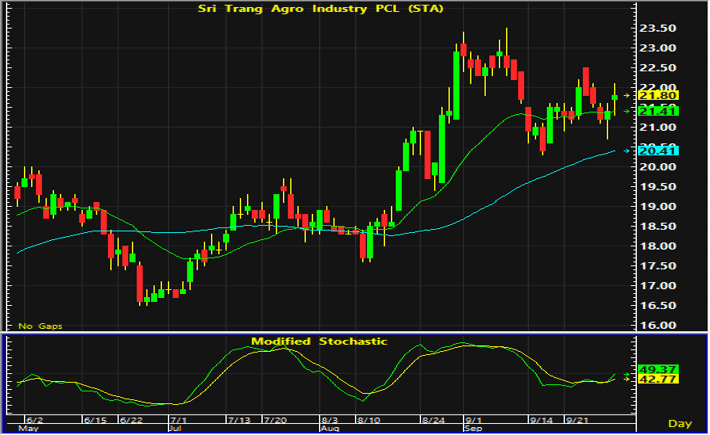Screen dimensions: 710x435
Task: Click the May month label
Action: 28,429
